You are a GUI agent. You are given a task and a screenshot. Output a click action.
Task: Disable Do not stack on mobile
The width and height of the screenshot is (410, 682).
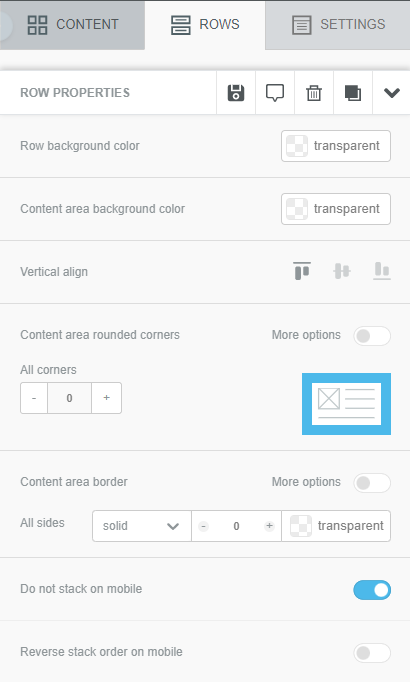tap(372, 590)
